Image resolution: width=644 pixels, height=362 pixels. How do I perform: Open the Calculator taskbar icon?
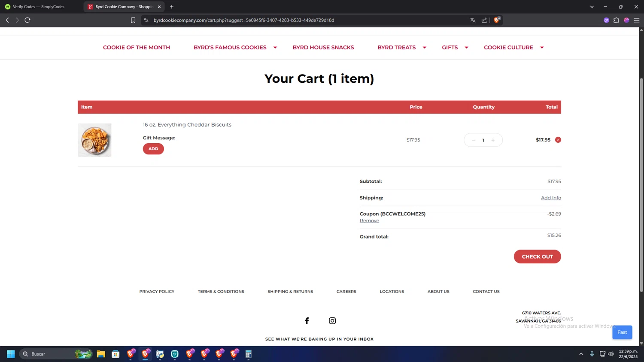tap(248, 354)
